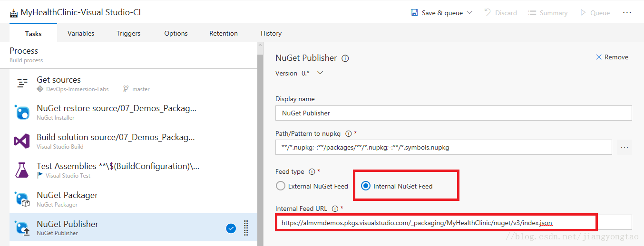This screenshot has width=644, height=246.
Task: Switch to the Retention tab
Action: [x=224, y=33]
